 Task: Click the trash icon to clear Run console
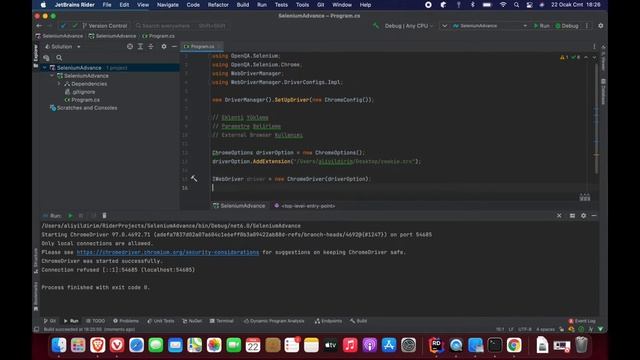[x=104, y=216]
